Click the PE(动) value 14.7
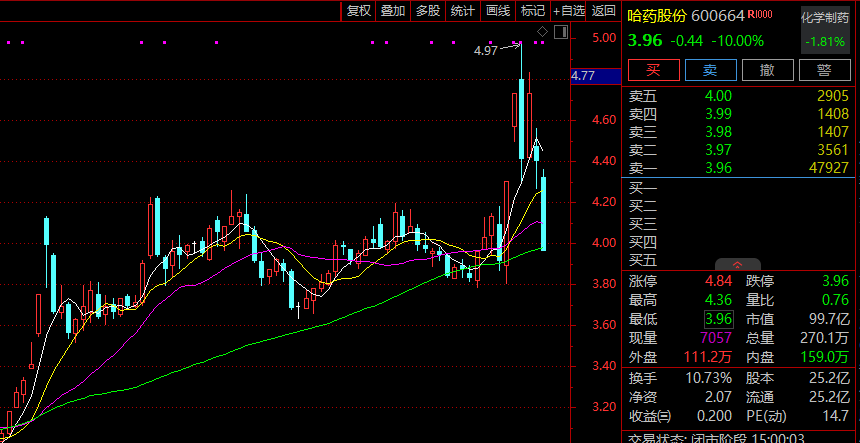 point(836,416)
